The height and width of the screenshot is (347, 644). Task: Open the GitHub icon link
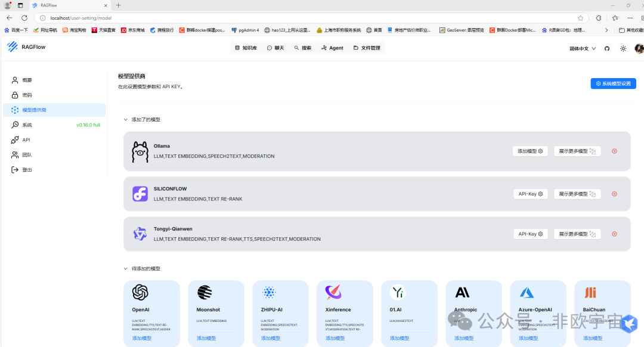pyautogui.click(x=607, y=48)
